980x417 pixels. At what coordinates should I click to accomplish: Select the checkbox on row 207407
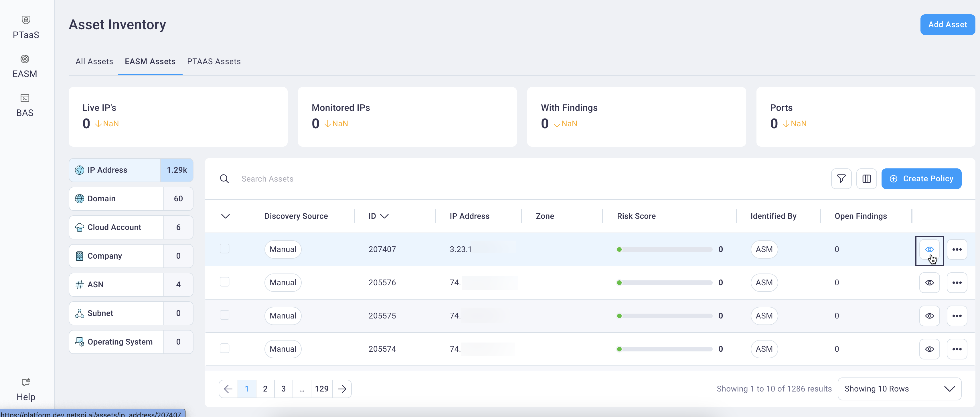[225, 249]
